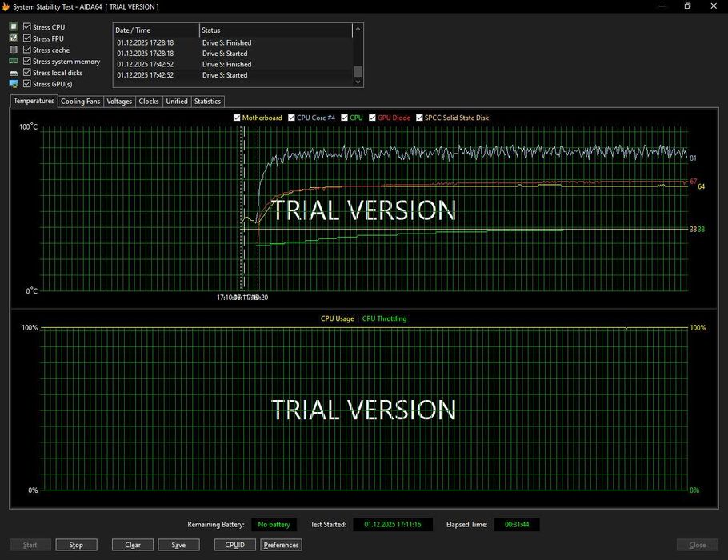Select log row 17:28:18 Drive S: Started
The height and width of the screenshot is (560, 728).
click(x=233, y=54)
